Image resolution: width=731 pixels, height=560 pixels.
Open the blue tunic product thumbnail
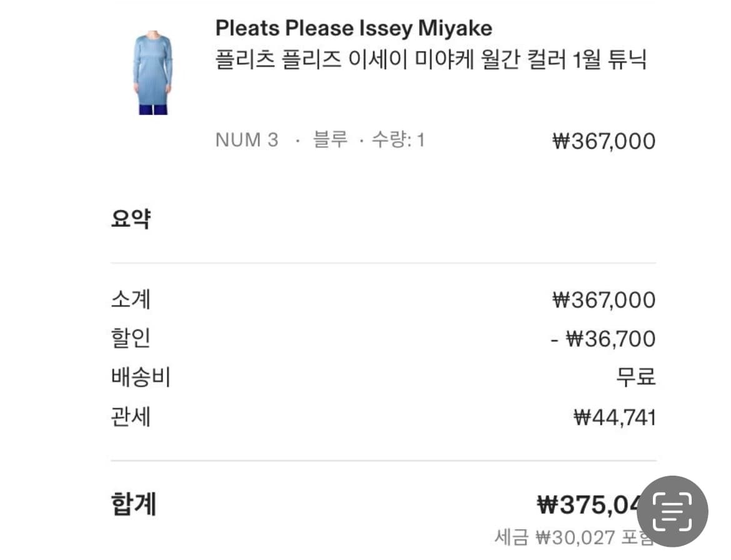153,72
